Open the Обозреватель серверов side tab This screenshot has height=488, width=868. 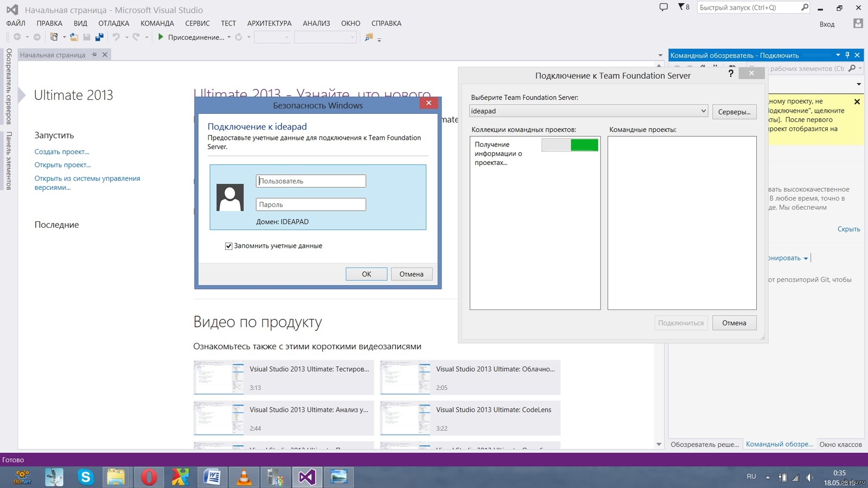(x=9, y=86)
